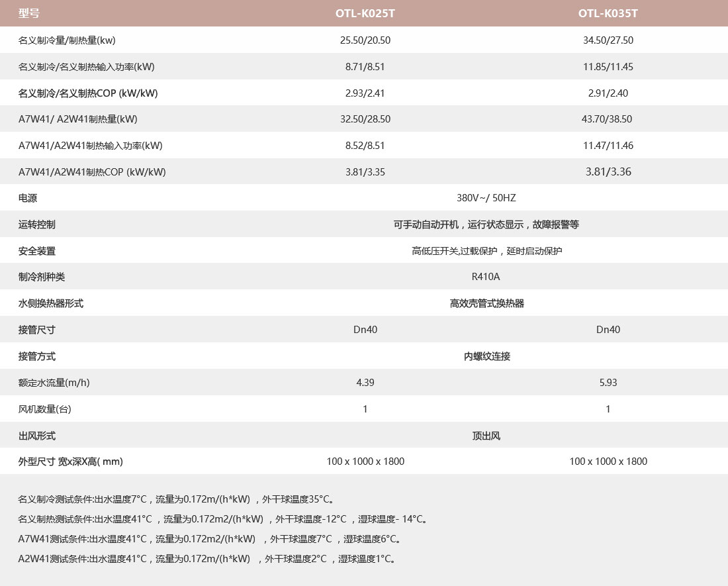Click the 43.70/38.50 heating capacity value
This screenshot has height=586, width=728.
click(x=608, y=119)
